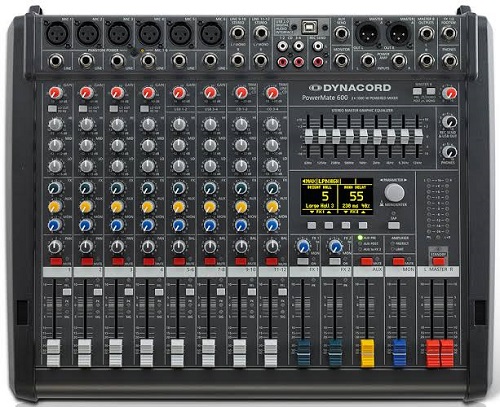Image resolution: width=500 pixels, height=407 pixels.
Task: Click 'Large Hall 3' preset text on display
Action: tap(319, 206)
